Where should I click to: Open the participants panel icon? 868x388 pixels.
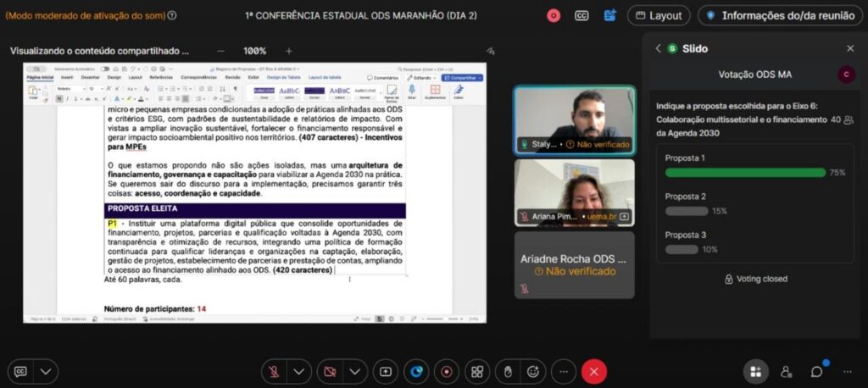tap(786, 371)
